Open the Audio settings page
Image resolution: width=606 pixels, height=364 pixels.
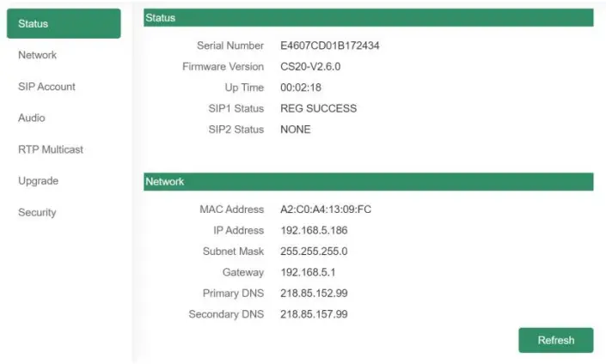coord(32,118)
